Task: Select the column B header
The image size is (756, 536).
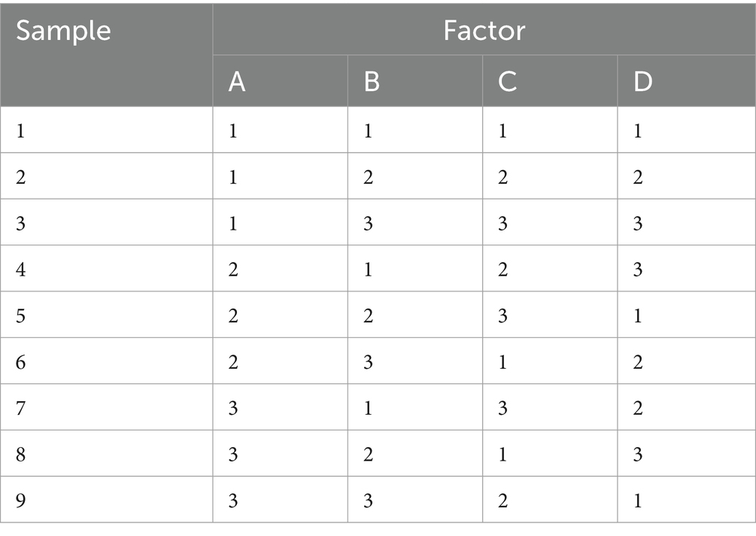Action: point(415,81)
